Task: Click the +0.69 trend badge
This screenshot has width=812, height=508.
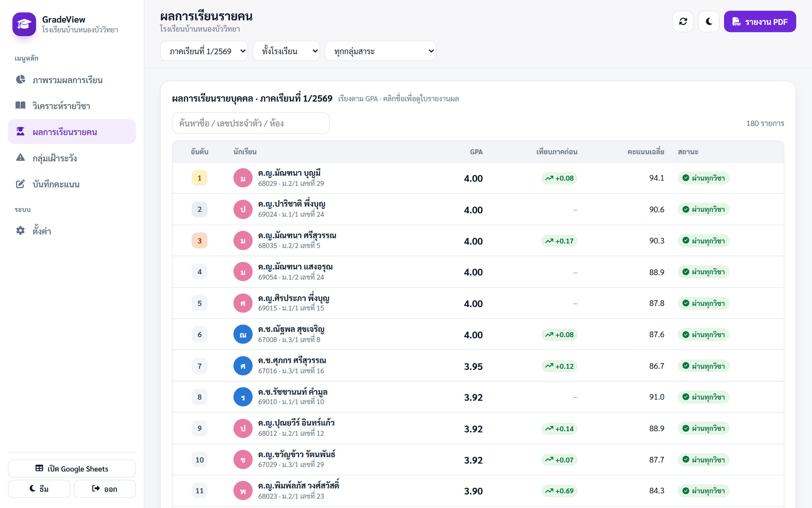Action: 559,491
